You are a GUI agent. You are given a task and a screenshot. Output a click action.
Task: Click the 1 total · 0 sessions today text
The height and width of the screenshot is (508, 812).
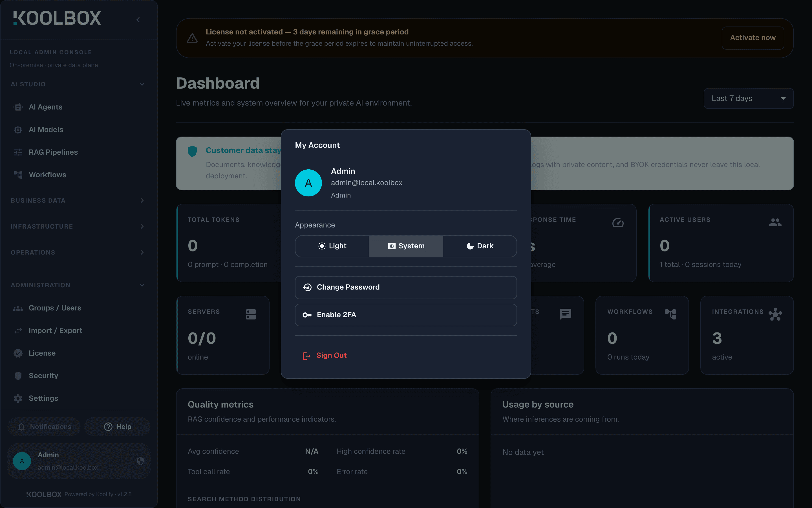(700, 265)
